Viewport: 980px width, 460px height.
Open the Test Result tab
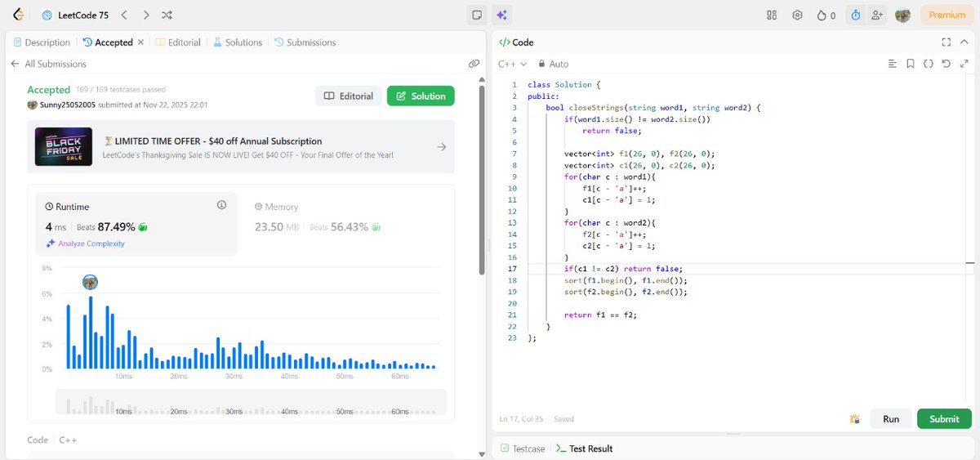pos(584,449)
